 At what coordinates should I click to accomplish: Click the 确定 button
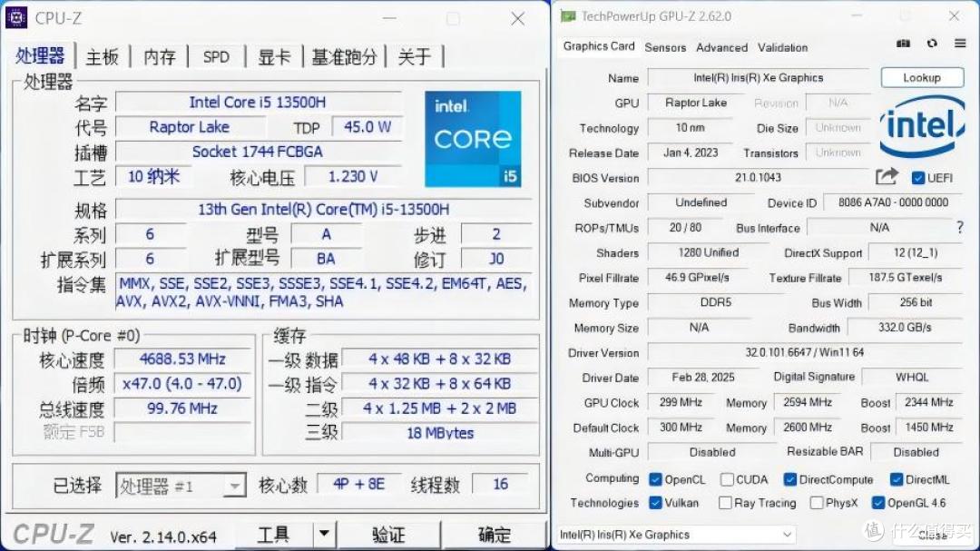coord(494,535)
